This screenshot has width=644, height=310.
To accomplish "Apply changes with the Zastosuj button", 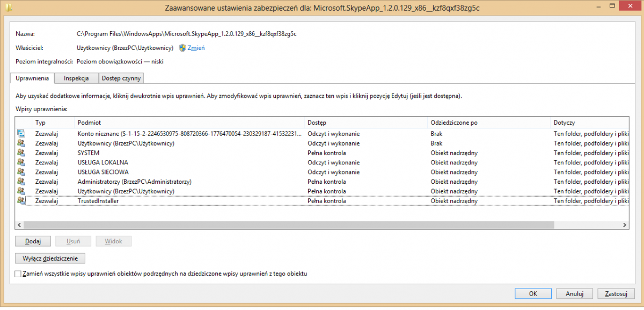I will 616,294.
